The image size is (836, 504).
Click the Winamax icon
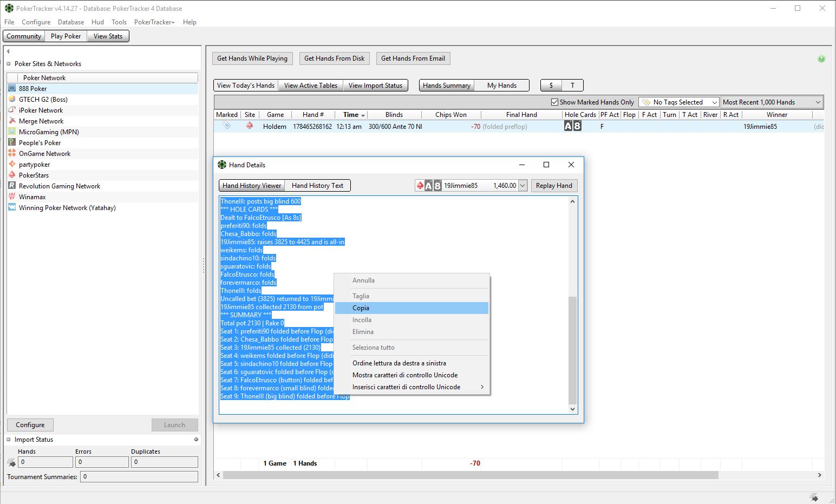[12, 197]
